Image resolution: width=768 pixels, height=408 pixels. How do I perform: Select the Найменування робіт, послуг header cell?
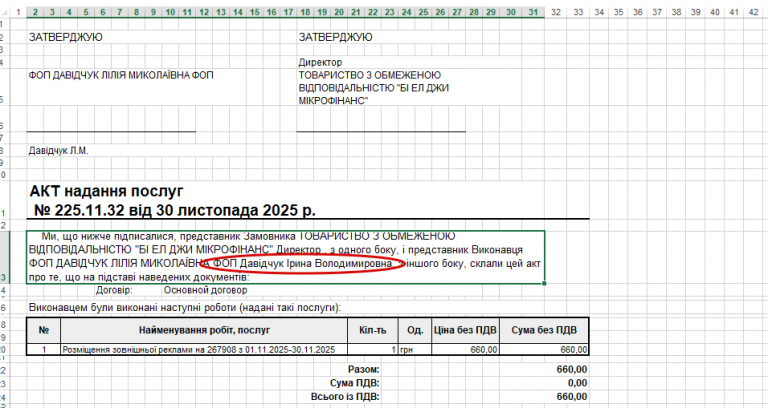coord(204,330)
